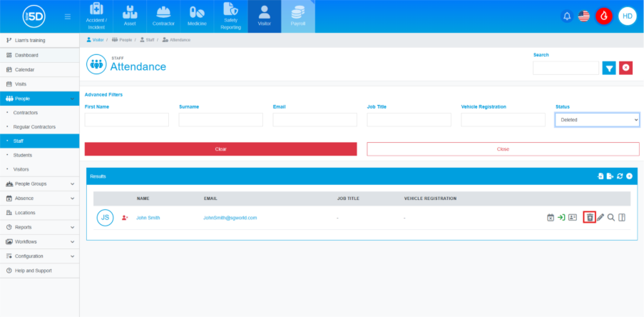Screen dimensions: 644x317
Task: Click the add new plus icon in Results header
Action: pos(630,176)
